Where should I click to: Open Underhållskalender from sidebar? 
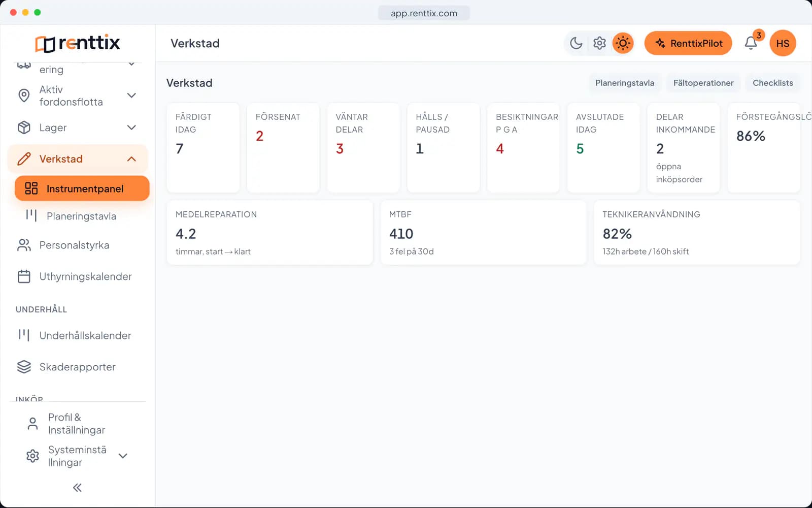(x=78, y=335)
